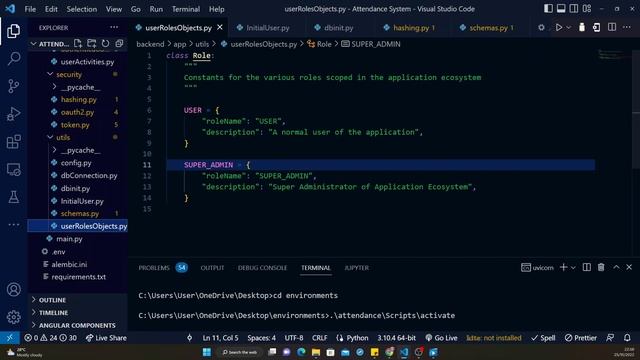Open editor more actions ellipsis
The width and height of the screenshot is (640, 360).
point(627,27)
